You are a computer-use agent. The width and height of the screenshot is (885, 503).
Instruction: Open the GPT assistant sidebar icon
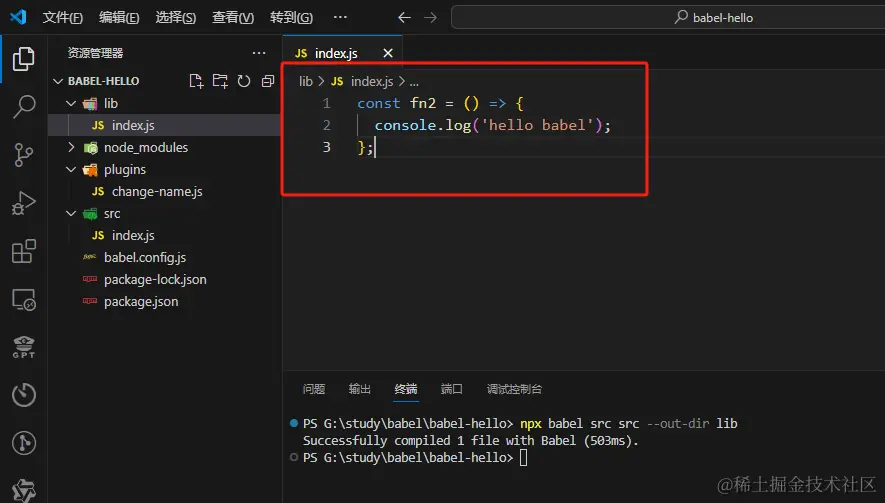click(x=23, y=347)
